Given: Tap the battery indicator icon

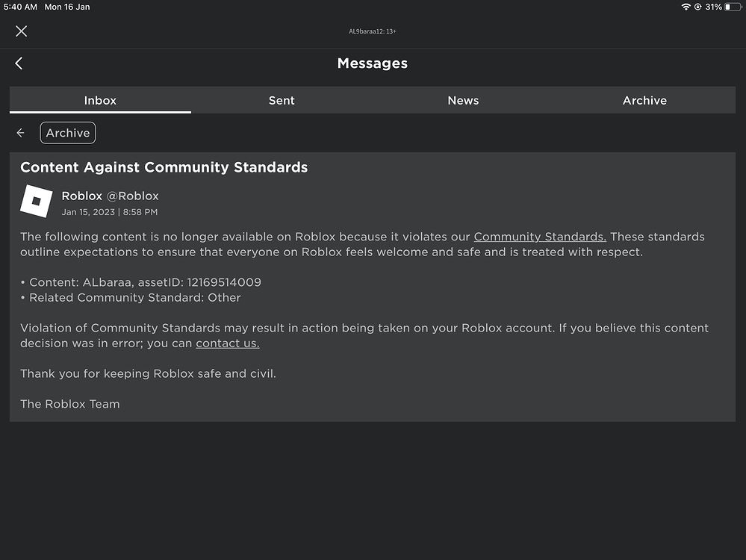Looking at the screenshot, I should tap(733, 7).
